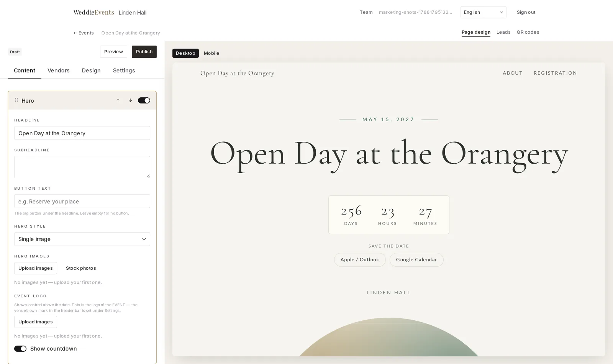Switch to the Content tab
This screenshot has width=613, height=364.
point(25,71)
